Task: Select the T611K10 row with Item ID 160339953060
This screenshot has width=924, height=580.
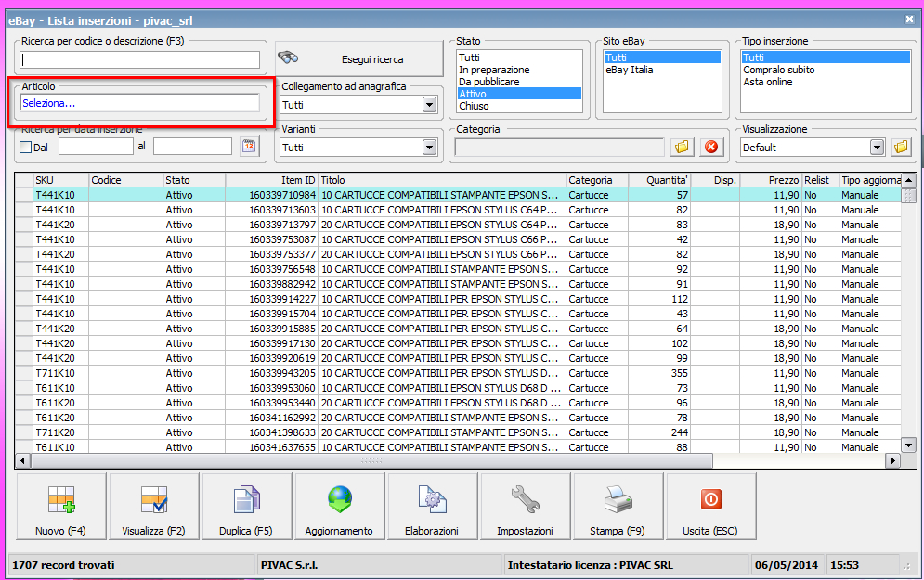Action: pyautogui.click(x=459, y=388)
